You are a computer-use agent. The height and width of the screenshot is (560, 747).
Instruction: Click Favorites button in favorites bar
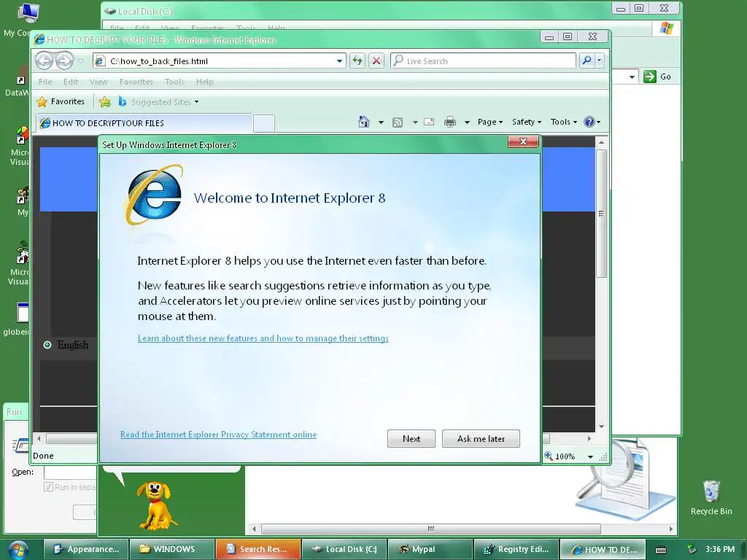tap(61, 101)
